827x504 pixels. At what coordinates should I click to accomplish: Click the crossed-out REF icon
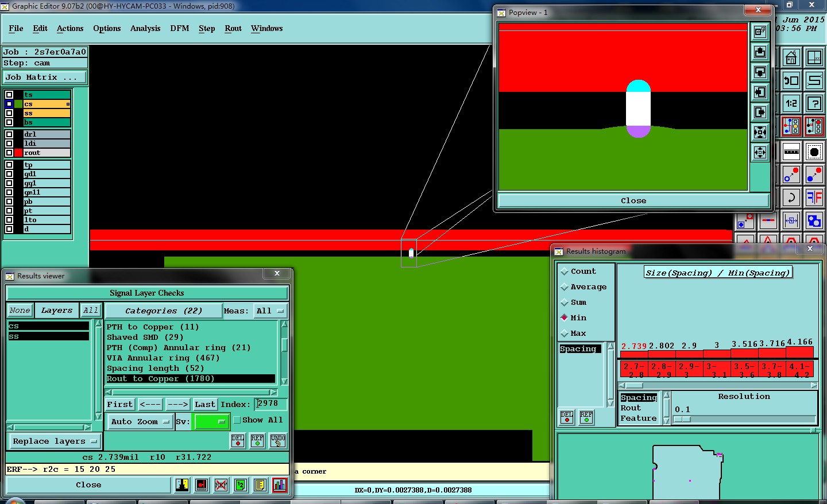pos(221,485)
